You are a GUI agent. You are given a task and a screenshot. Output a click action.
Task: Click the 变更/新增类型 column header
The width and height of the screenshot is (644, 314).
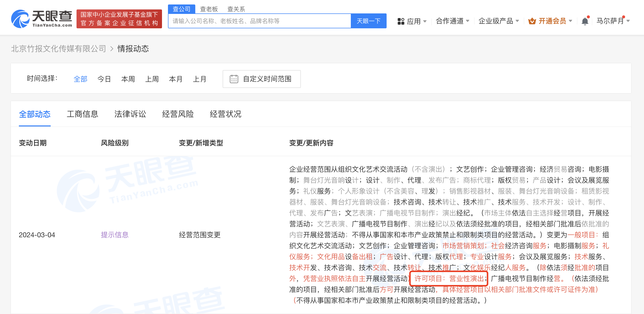pyautogui.click(x=201, y=143)
